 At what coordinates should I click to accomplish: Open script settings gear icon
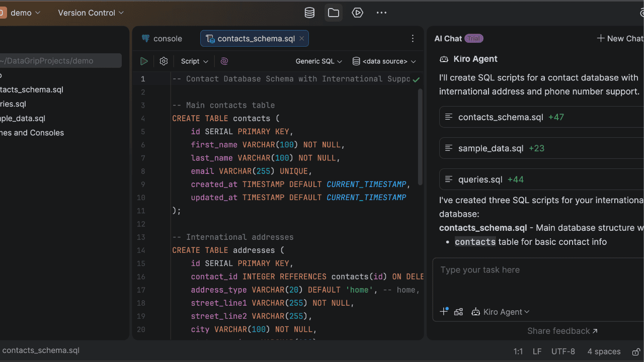point(164,61)
